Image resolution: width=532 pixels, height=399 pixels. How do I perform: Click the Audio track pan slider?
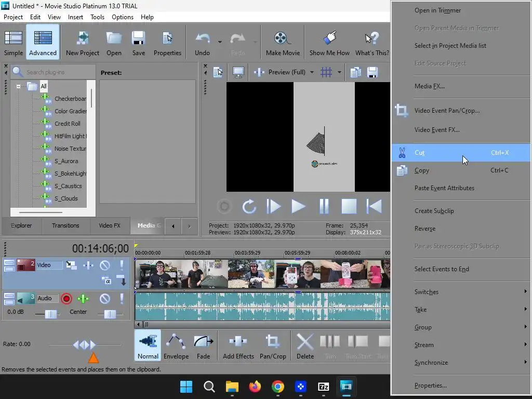click(110, 314)
